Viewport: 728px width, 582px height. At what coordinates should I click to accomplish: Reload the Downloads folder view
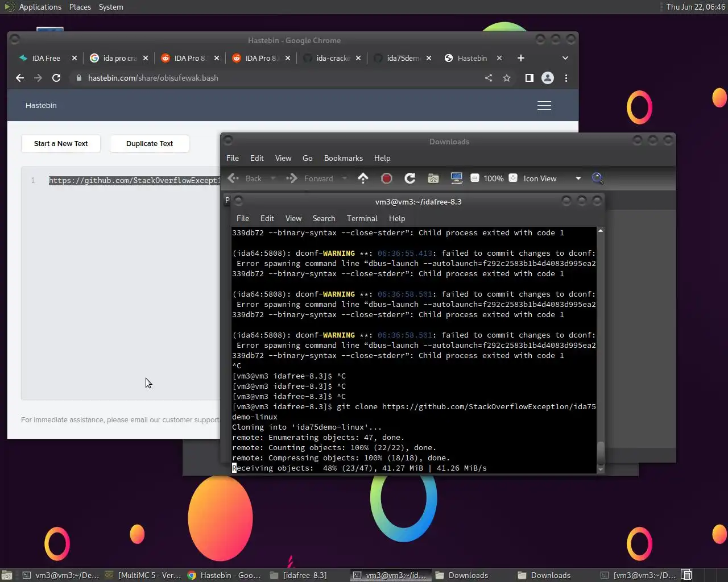pos(409,178)
